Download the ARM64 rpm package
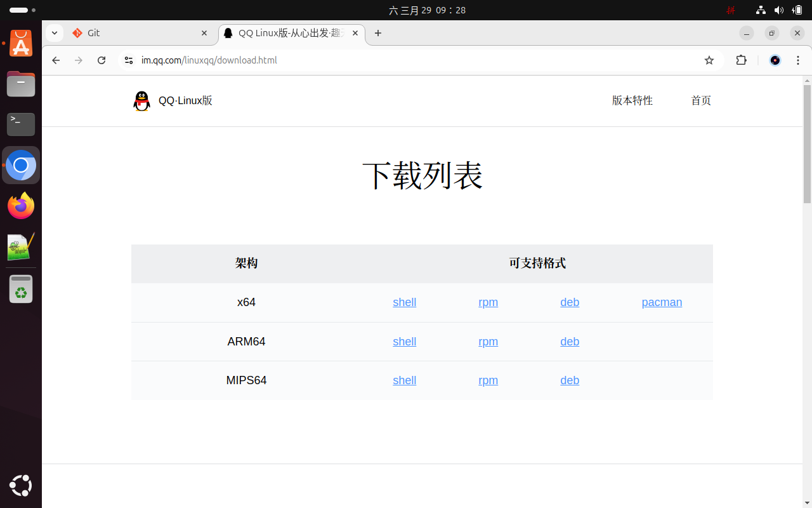812x508 pixels. (x=488, y=342)
